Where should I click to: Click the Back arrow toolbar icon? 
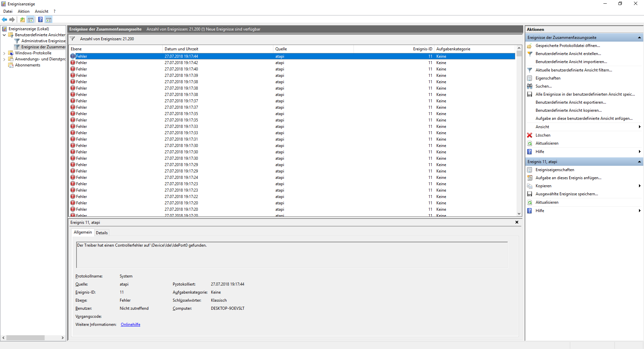(x=4, y=19)
